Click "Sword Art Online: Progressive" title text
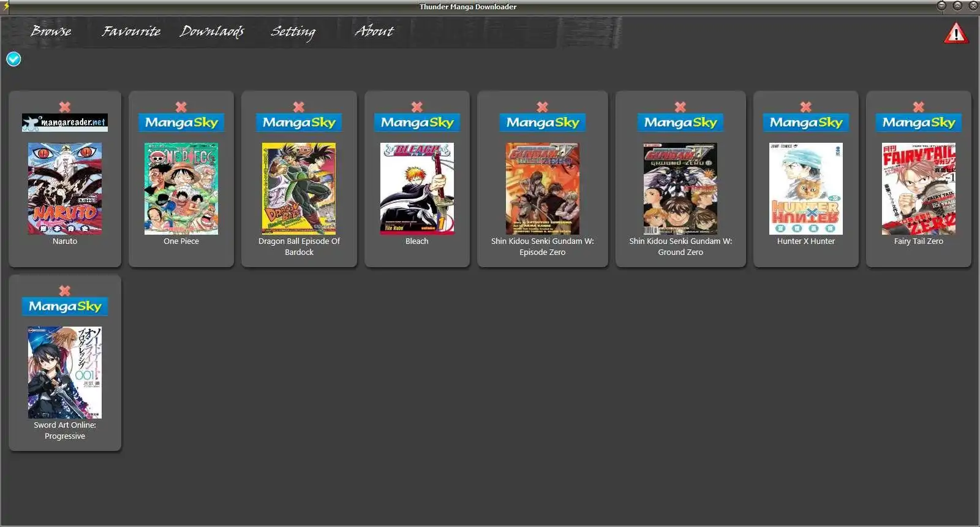This screenshot has width=980, height=527. pyautogui.click(x=65, y=430)
